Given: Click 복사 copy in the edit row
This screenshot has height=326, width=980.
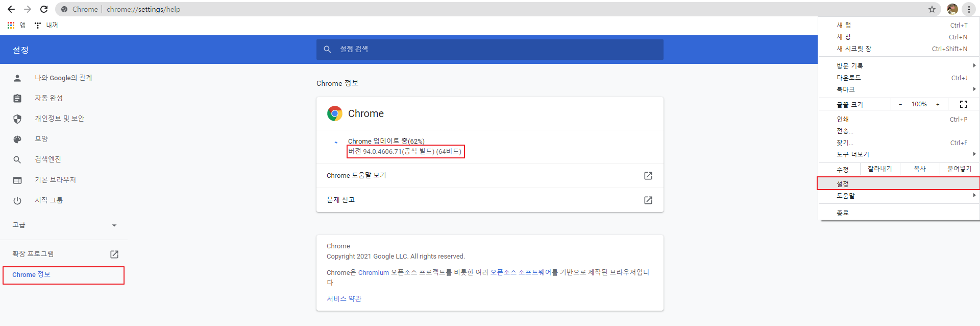Looking at the screenshot, I should pyautogui.click(x=920, y=169).
